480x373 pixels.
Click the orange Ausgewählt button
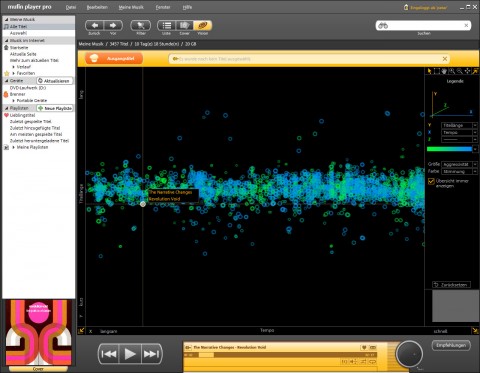pos(114,59)
